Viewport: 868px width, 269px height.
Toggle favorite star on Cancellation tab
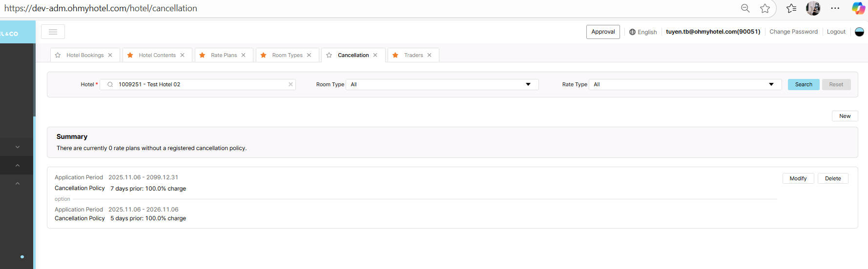330,55
